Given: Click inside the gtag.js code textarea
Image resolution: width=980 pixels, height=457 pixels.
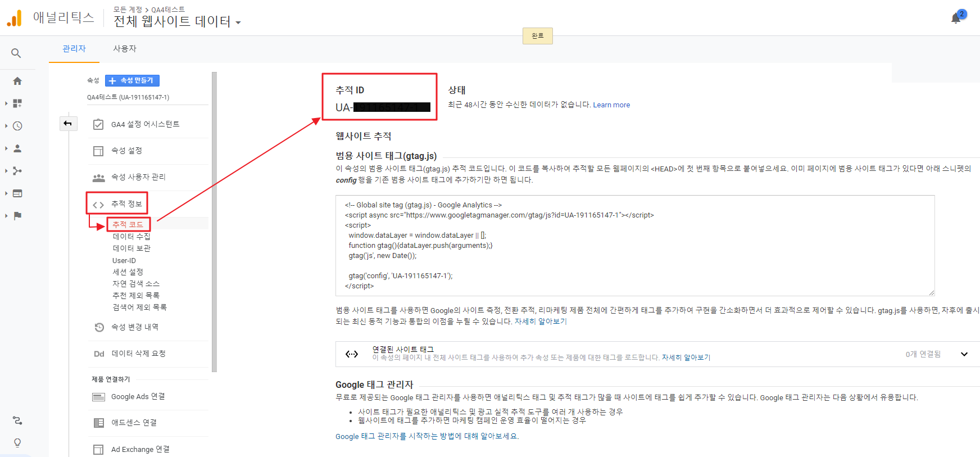Looking at the screenshot, I should coord(635,246).
